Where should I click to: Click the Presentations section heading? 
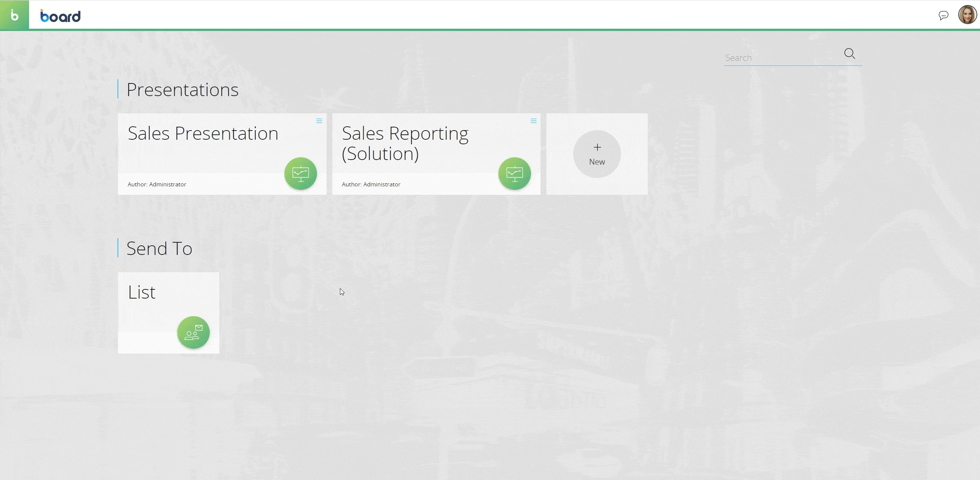click(182, 90)
